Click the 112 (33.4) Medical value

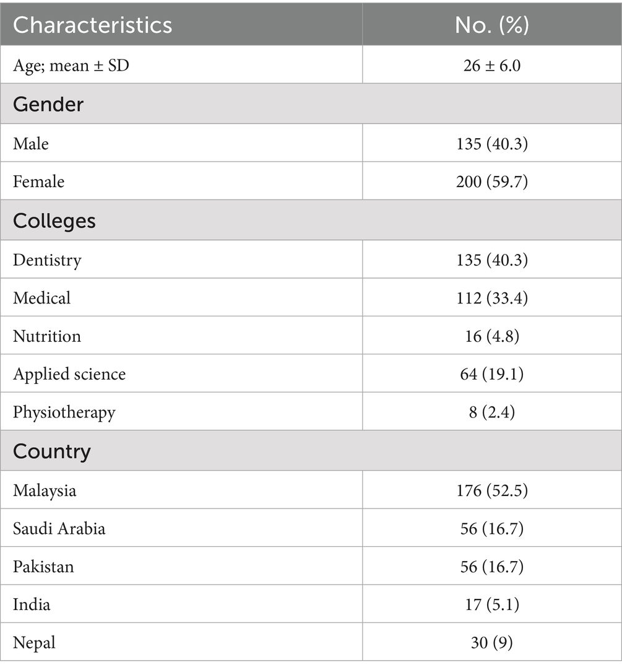(492, 298)
